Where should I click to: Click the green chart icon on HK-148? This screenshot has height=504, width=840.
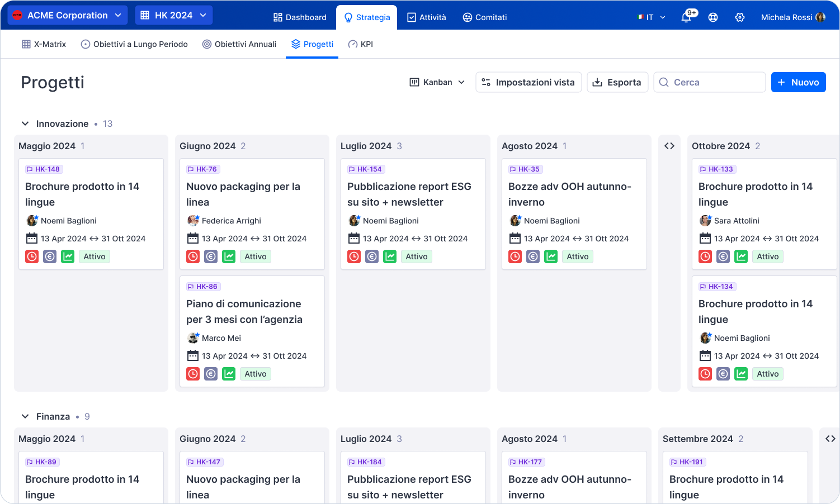pyautogui.click(x=68, y=256)
